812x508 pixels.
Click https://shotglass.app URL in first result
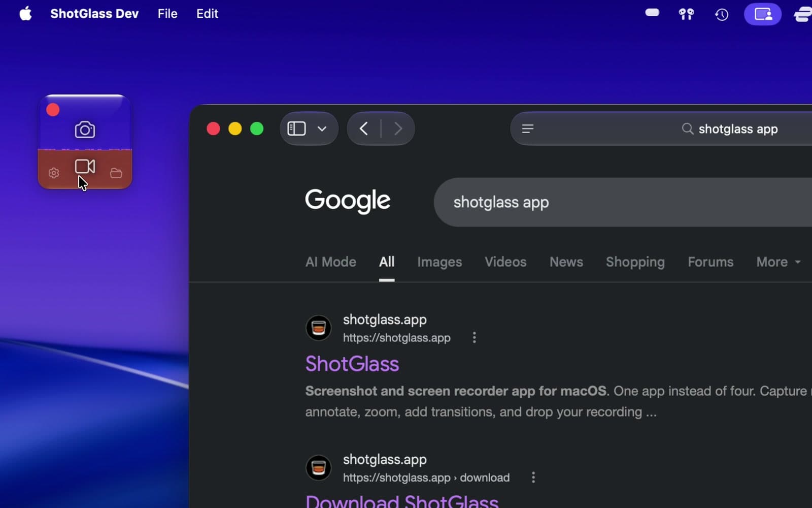(397, 338)
